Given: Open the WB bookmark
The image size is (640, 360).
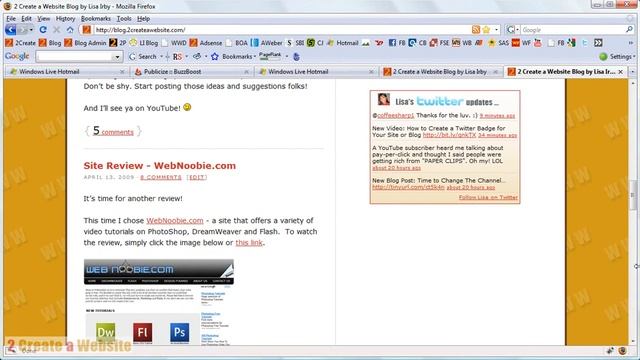Looking at the screenshot, I should (462, 43).
